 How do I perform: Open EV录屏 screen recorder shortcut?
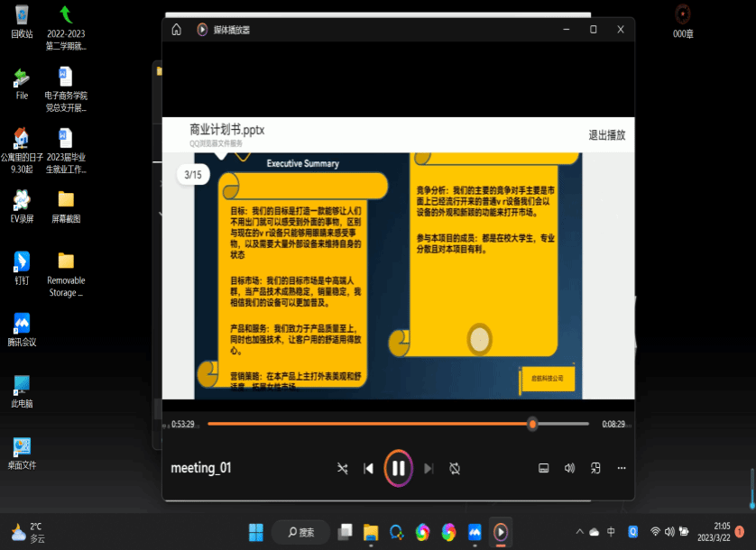click(22, 205)
